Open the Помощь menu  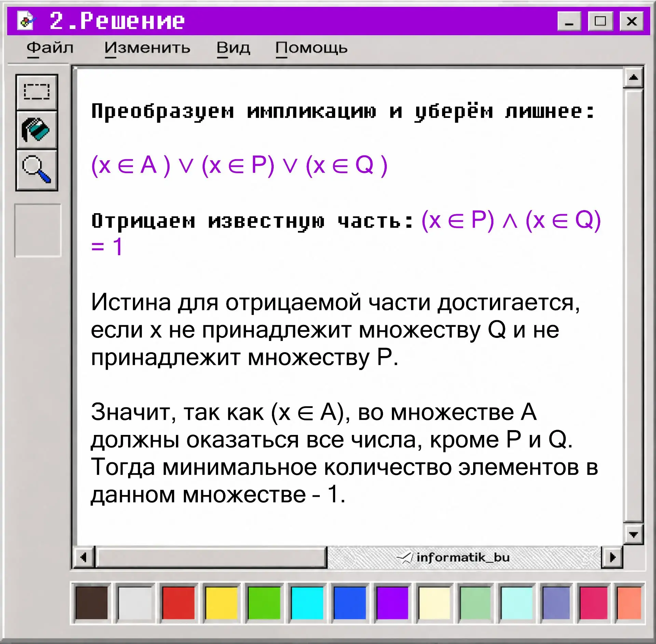pyautogui.click(x=311, y=48)
